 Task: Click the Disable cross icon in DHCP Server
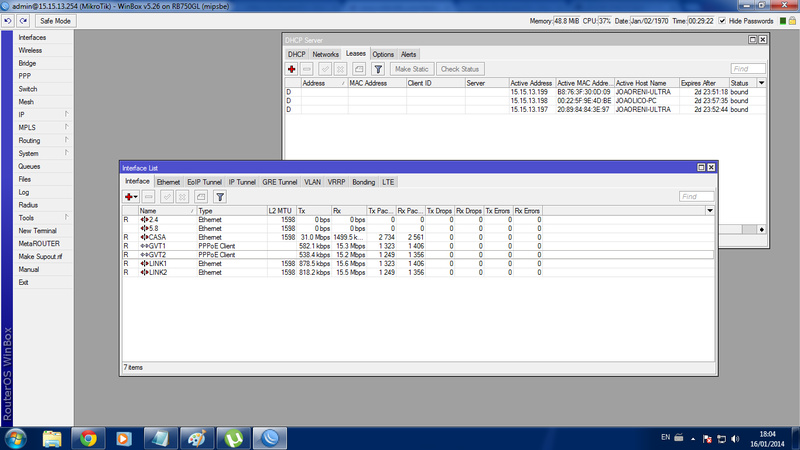pos(340,69)
